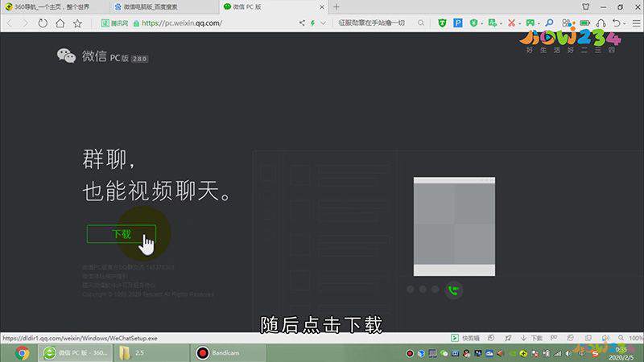This screenshot has width=644, height=362.
Task: Click the green 下载 download button
Action: pyautogui.click(x=122, y=234)
